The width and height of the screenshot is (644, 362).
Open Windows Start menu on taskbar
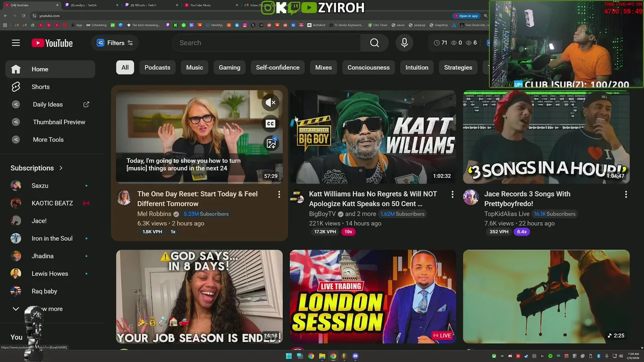pos(289,356)
